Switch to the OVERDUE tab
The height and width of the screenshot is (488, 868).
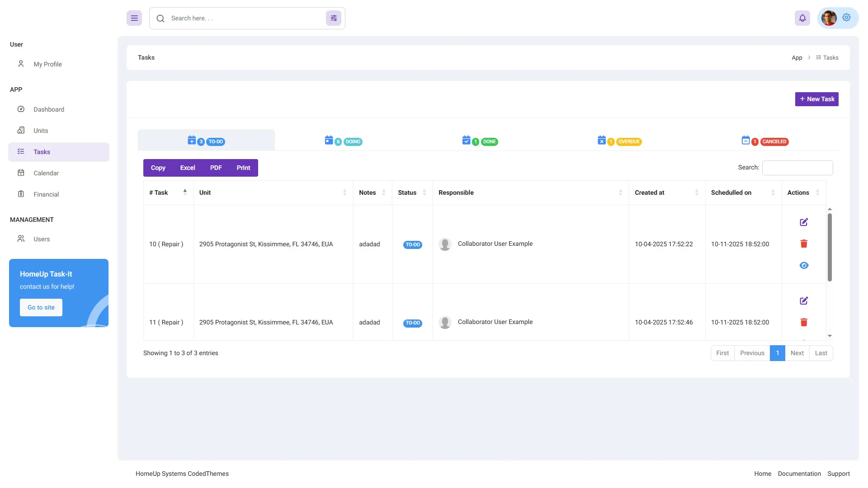point(619,141)
